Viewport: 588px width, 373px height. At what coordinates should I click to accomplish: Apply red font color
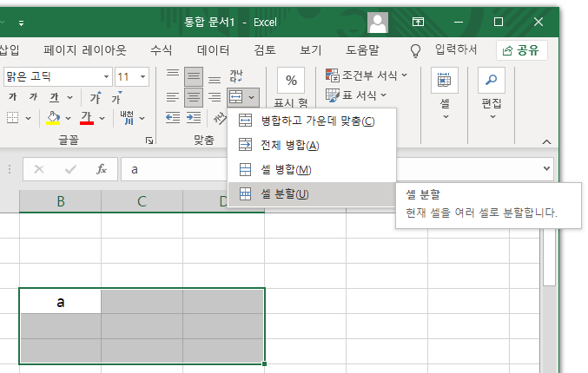87,118
